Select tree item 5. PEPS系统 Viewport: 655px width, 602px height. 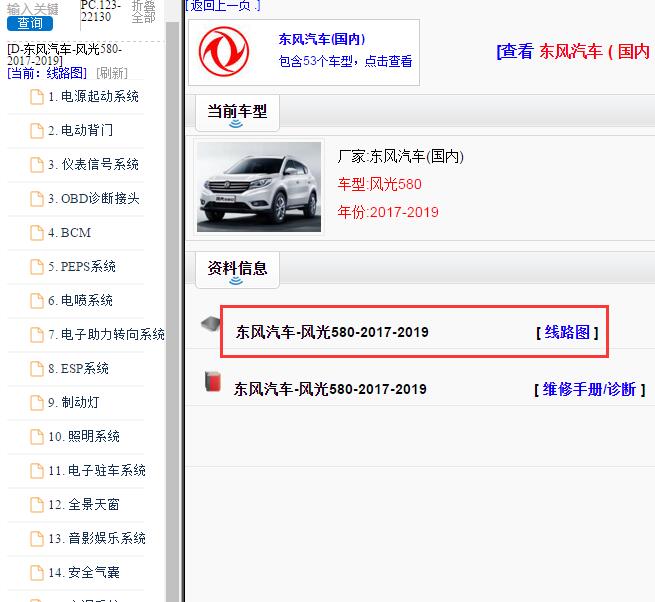pos(82,266)
